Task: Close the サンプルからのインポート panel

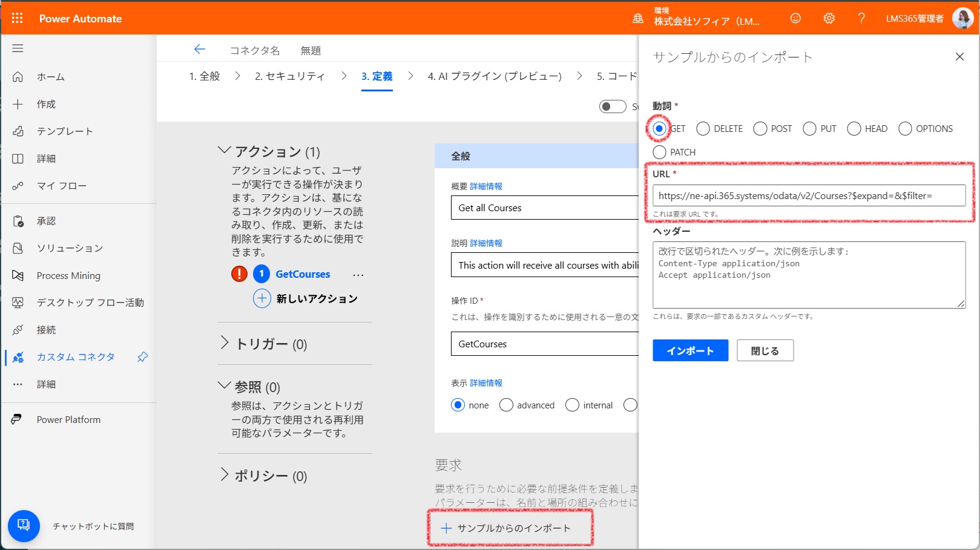Action: coord(959,57)
